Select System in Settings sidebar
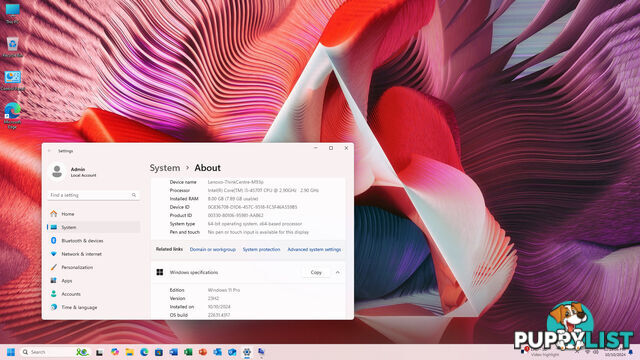Image resolution: width=640 pixels, height=360 pixels. [93, 227]
